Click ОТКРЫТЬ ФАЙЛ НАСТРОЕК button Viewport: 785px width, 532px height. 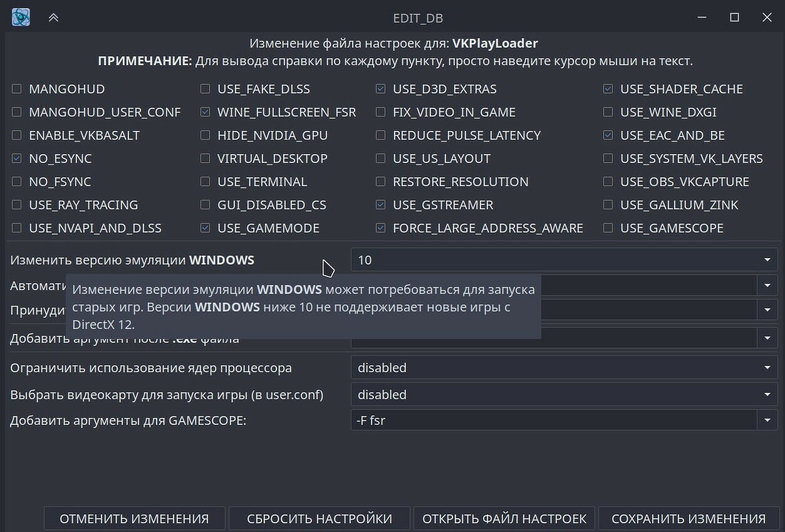[x=504, y=519]
